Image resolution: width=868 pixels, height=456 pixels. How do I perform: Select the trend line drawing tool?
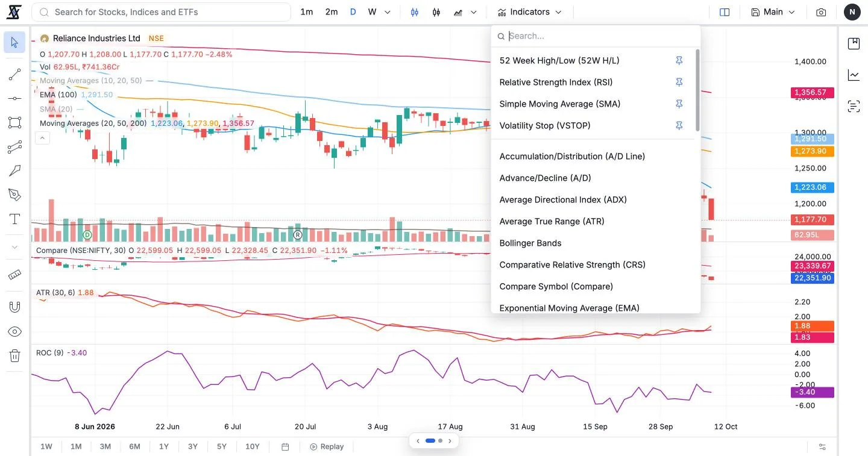click(14, 75)
